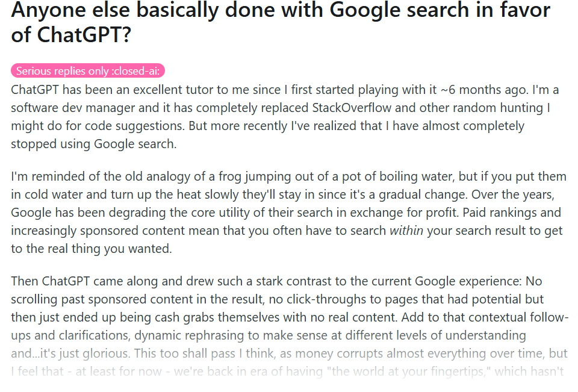Screen dimensions: 578x392
Task: Click "ChatGPT?" at the end of the title
Action: 84,34
